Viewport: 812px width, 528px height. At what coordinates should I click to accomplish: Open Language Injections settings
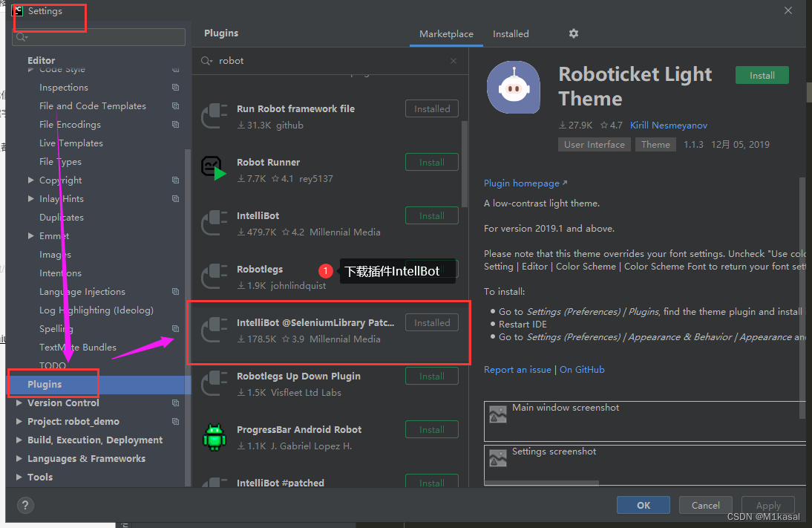pos(82,292)
